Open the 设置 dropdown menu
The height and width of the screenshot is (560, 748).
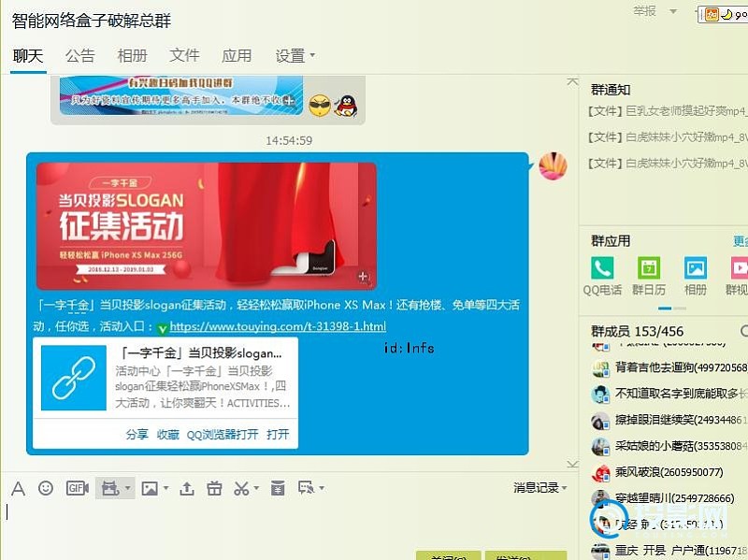295,56
